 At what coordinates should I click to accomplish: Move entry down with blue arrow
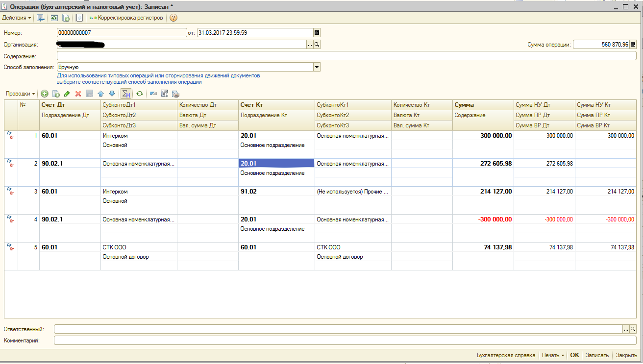(112, 94)
